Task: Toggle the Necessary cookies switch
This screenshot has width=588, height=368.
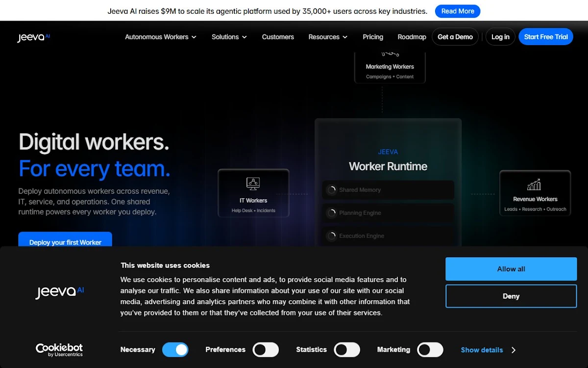Action: pyautogui.click(x=175, y=350)
